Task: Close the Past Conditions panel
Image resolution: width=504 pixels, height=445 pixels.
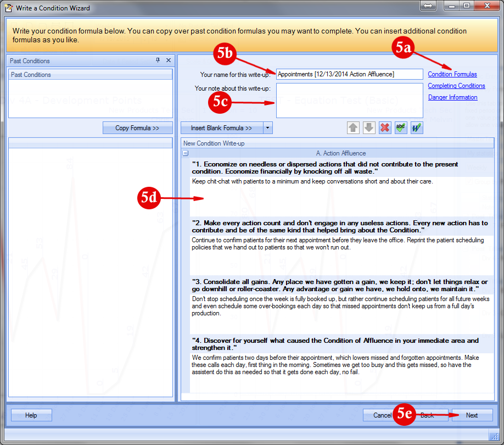Action: (169, 60)
